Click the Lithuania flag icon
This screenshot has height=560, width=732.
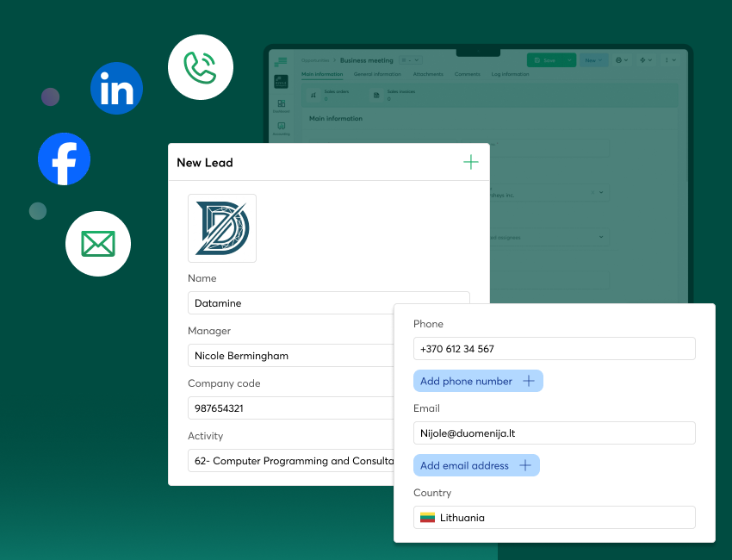point(428,517)
